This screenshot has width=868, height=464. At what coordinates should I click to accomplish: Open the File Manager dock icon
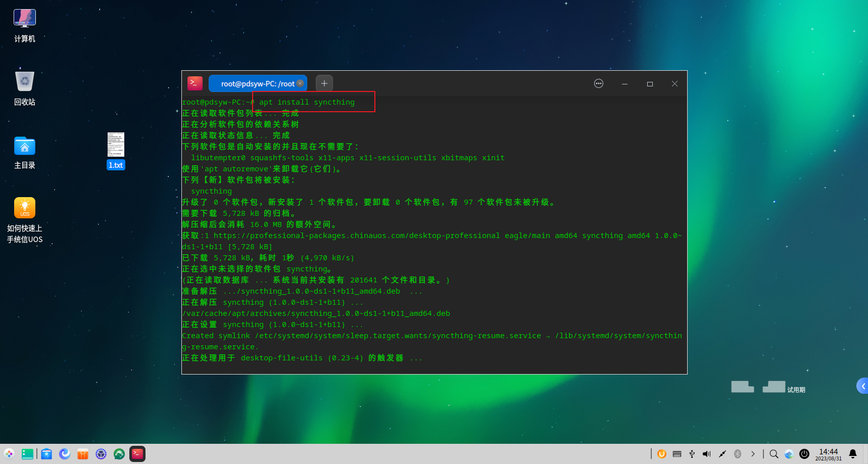click(46, 453)
